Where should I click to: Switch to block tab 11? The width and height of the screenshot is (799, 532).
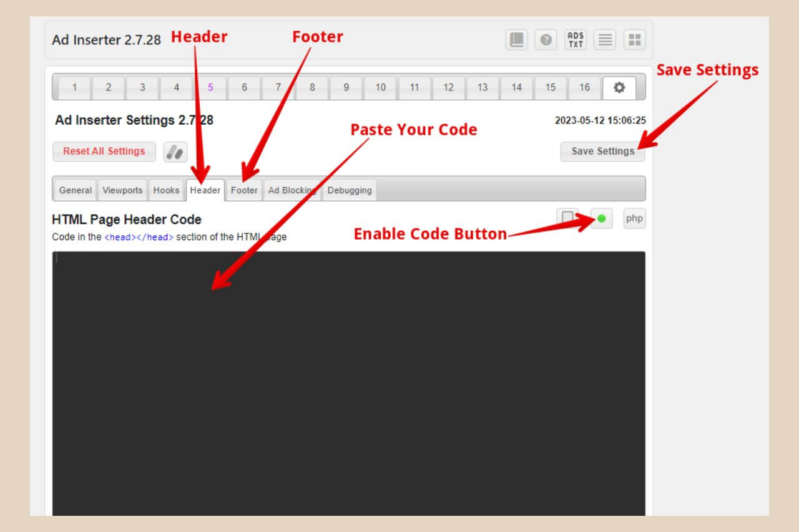(x=414, y=87)
